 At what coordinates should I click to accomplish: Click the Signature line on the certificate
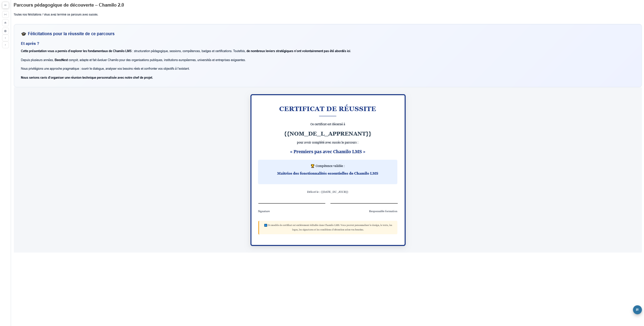click(x=291, y=204)
